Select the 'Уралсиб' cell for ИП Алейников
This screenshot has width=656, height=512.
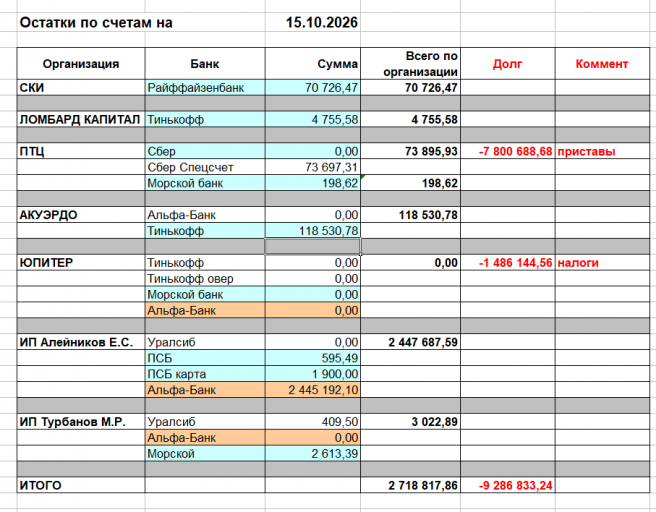tap(205, 342)
